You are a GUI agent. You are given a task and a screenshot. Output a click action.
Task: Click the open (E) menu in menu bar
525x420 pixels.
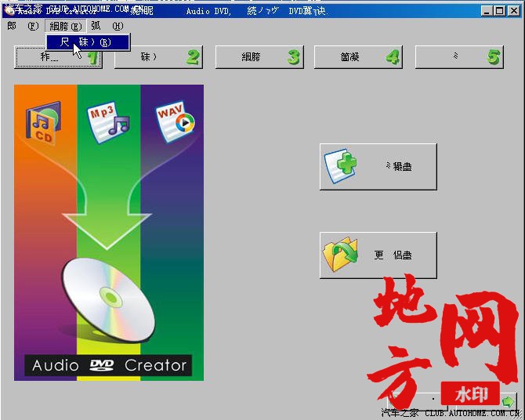click(x=66, y=26)
